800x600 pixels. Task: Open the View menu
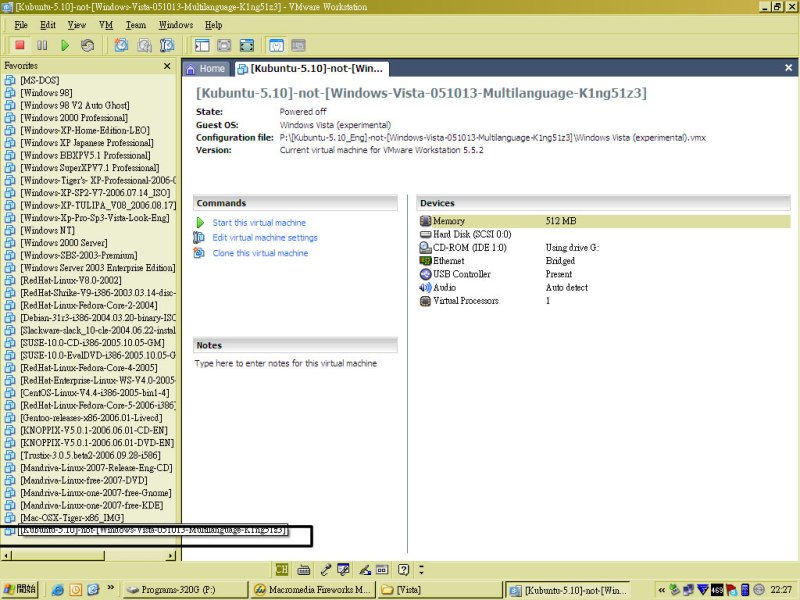click(x=77, y=25)
